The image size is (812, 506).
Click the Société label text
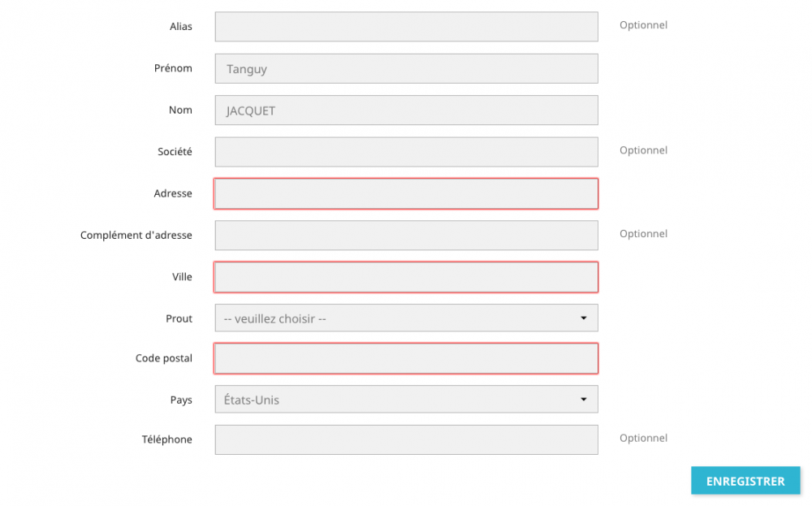coord(175,152)
